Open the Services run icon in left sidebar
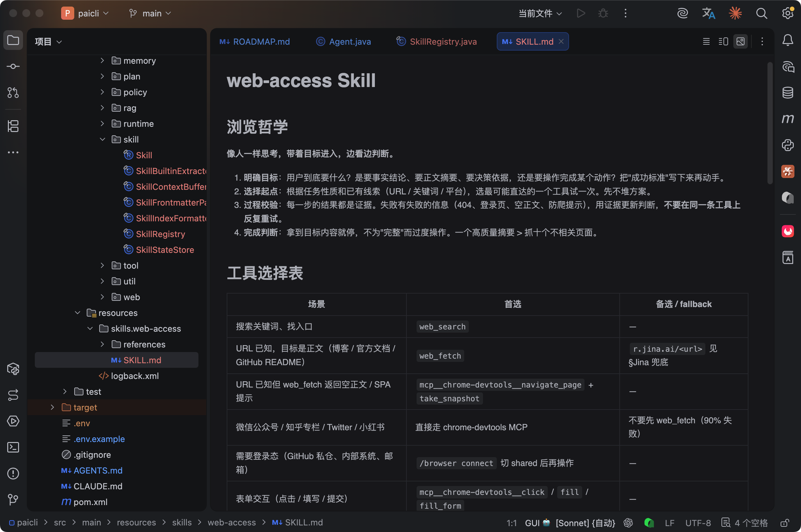This screenshot has height=532, width=801. pos(13,421)
